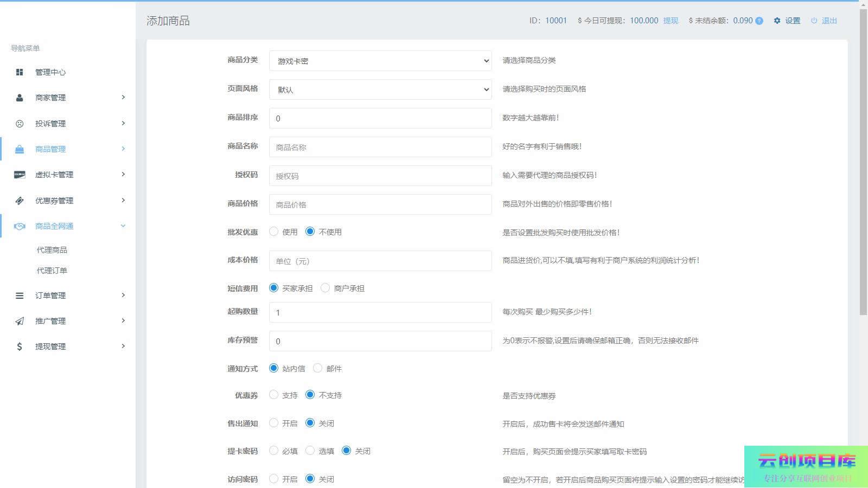Select 邮件 as 通知方式

318,368
